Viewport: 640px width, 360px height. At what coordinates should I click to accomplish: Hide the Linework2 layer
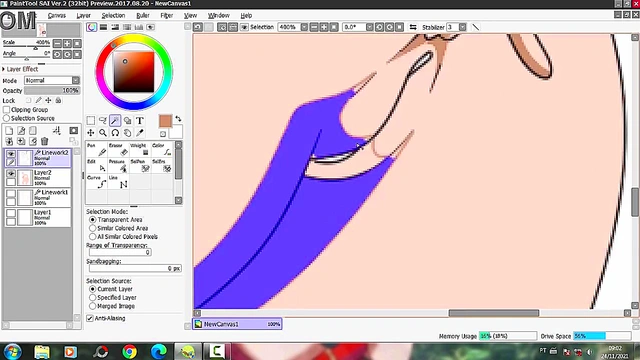(11, 153)
